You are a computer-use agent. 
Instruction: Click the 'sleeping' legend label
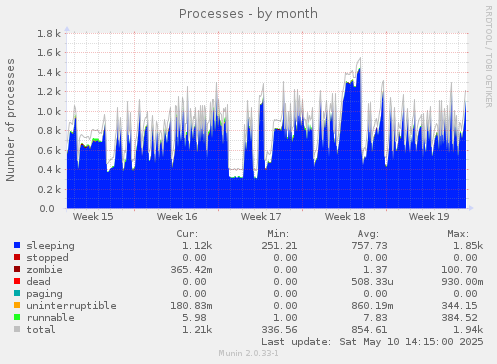point(51,246)
